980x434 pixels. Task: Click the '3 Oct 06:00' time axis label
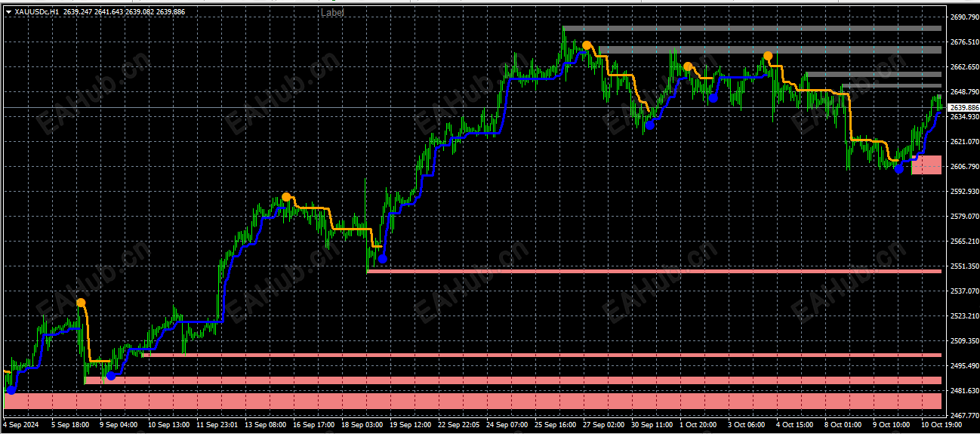(x=745, y=425)
